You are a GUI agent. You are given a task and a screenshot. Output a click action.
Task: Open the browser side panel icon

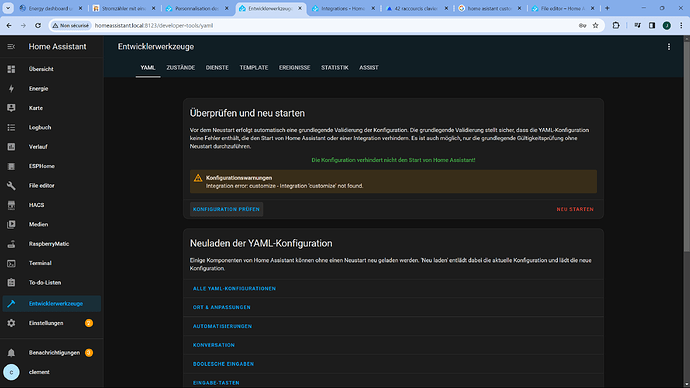coord(652,26)
